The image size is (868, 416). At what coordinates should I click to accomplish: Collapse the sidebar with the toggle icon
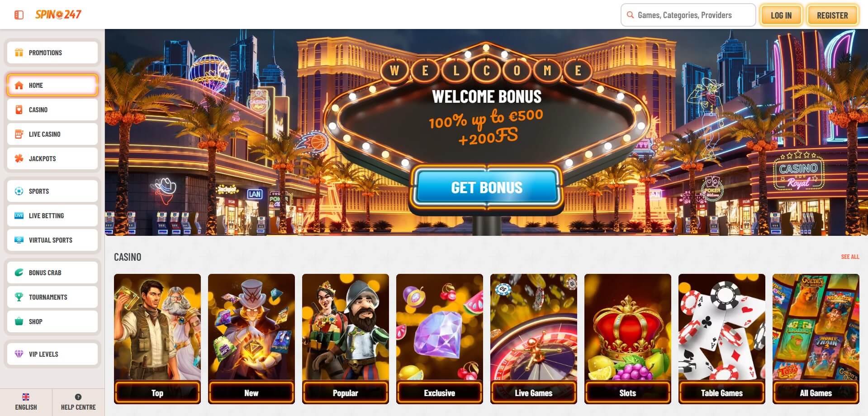click(19, 15)
